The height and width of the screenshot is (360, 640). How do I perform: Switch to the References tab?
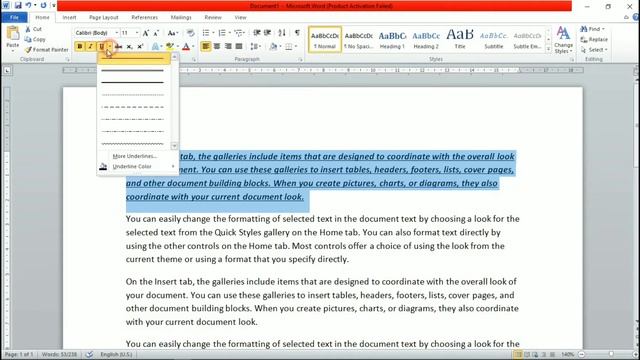144,17
